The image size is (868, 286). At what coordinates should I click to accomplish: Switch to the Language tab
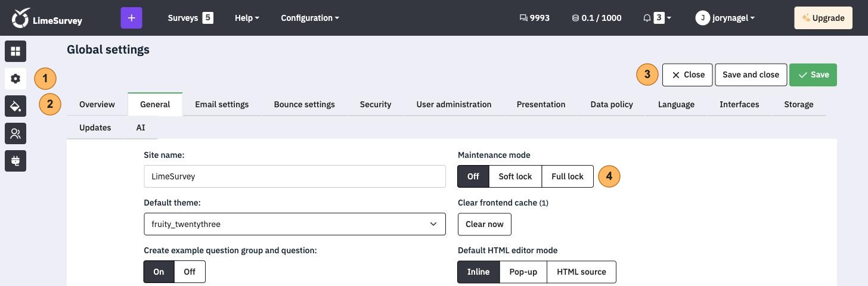coord(676,104)
